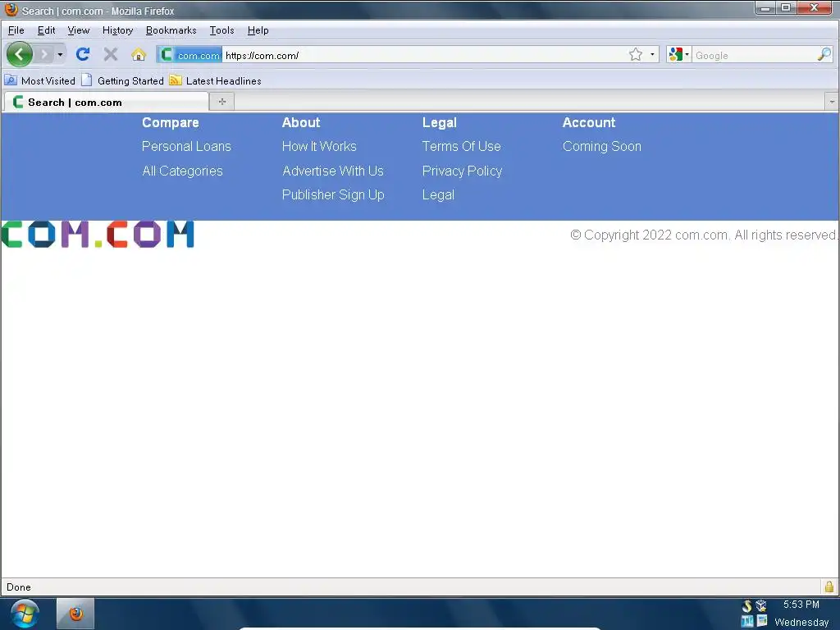Minimize the Firefox window
The width and height of the screenshot is (840, 630).
[765, 8]
